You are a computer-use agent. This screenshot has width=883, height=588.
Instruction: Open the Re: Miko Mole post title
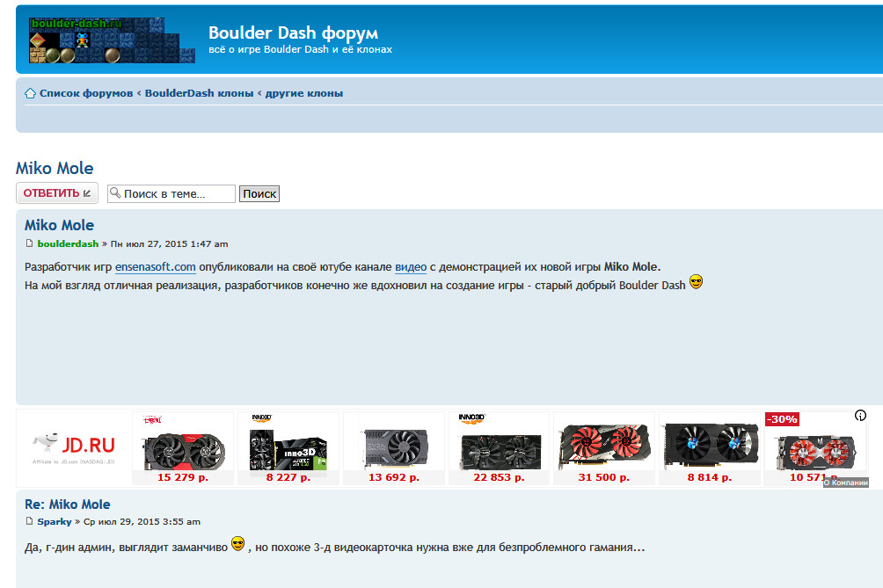pyautogui.click(x=68, y=505)
